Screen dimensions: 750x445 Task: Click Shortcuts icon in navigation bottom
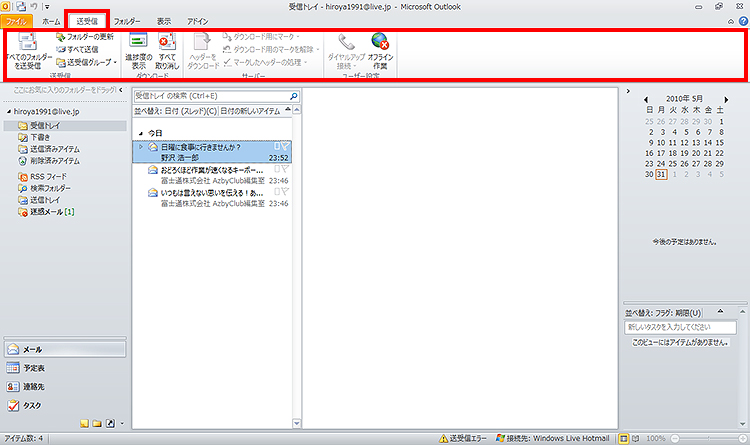pos(110,423)
